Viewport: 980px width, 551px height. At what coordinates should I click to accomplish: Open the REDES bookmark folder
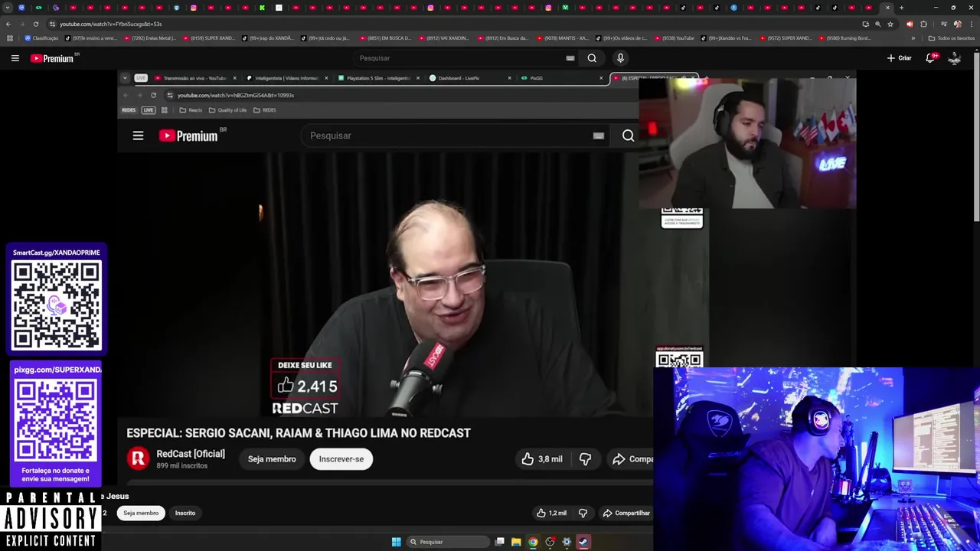click(x=265, y=110)
